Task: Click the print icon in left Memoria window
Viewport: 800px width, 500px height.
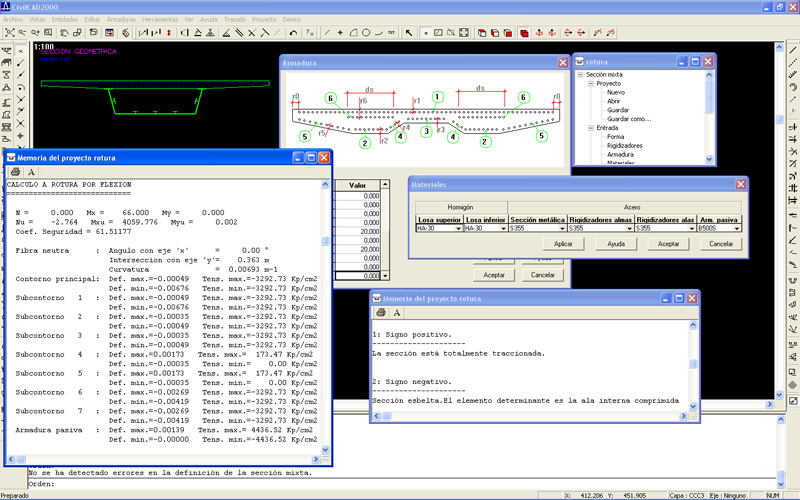Action: point(14,172)
